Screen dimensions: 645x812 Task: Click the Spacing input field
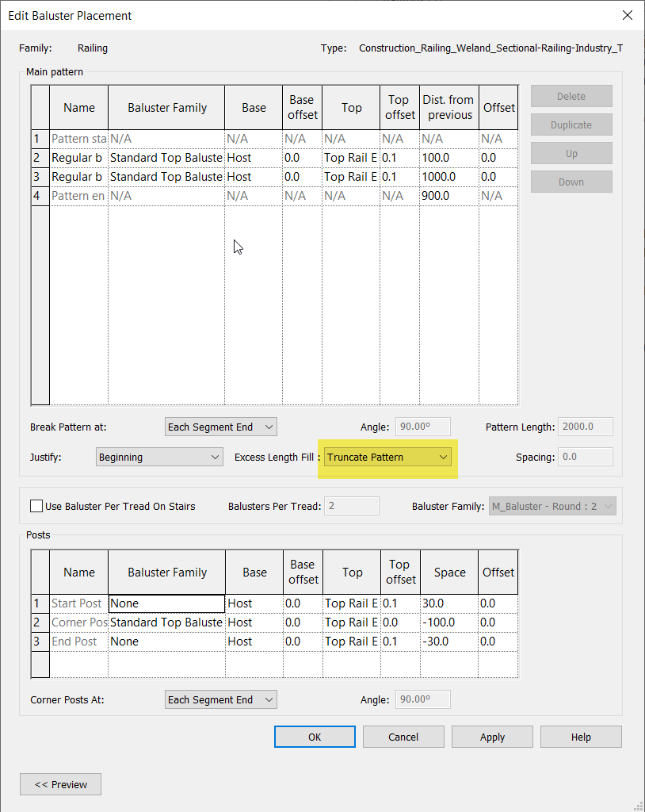(586, 457)
